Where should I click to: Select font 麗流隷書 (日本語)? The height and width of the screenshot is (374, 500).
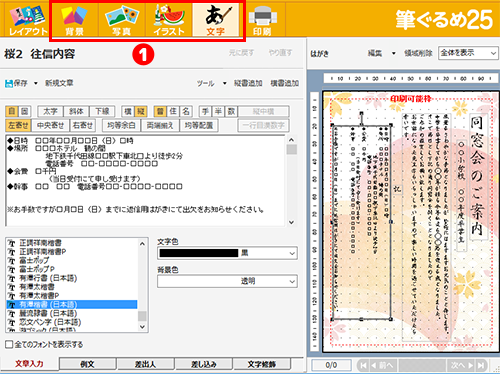click(x=48, y=313)
